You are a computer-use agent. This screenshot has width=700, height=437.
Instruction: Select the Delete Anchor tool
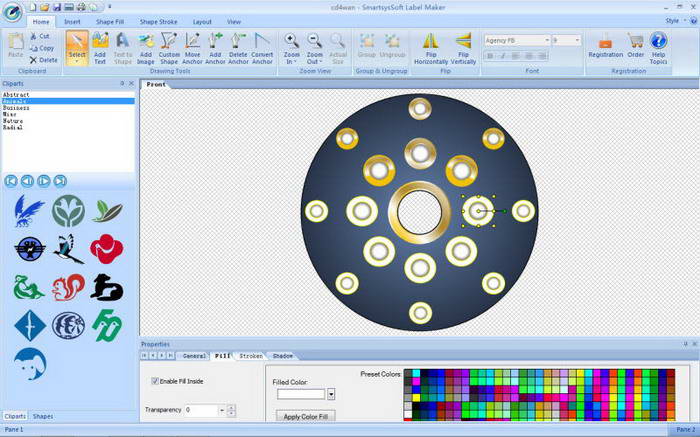pyautogui.click(x=238, y=48)
